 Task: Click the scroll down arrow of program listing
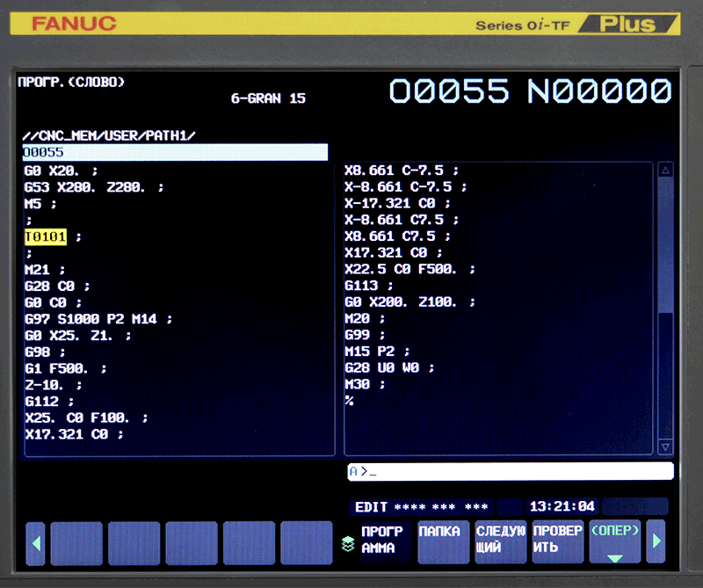click(x=666, y=447)
